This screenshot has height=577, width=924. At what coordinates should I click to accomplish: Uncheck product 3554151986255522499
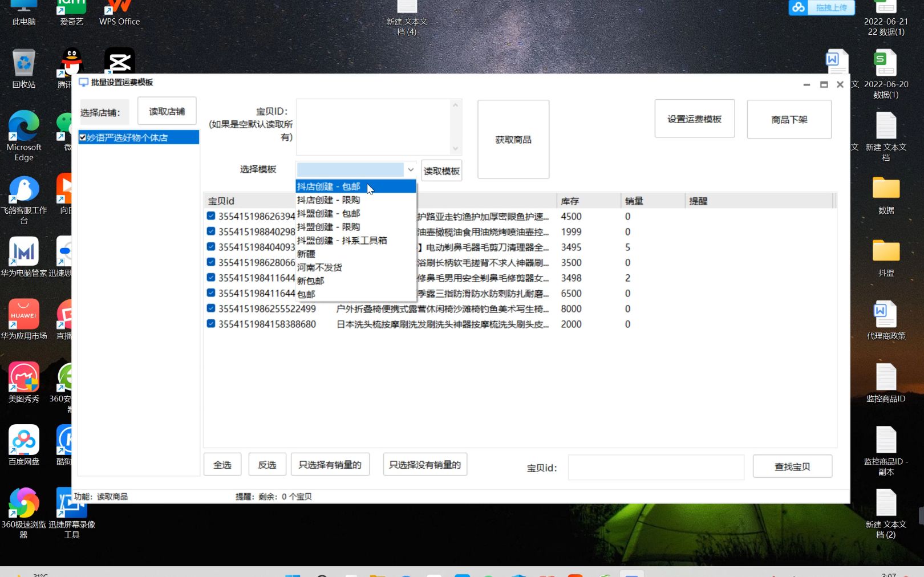[x=210, y=308]
